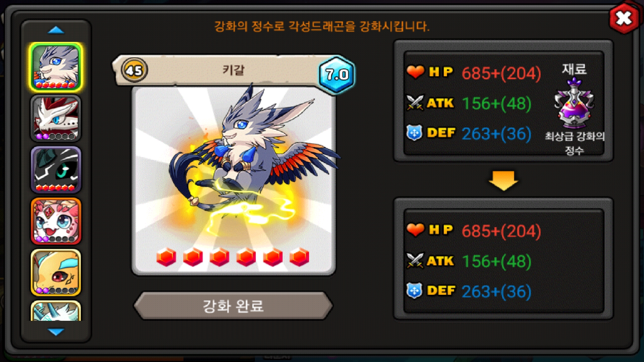This screenshot has width=644, height=362.
Task: Click the 강화 완료 button
Action: pyautogui.click(x=233, y=306)
